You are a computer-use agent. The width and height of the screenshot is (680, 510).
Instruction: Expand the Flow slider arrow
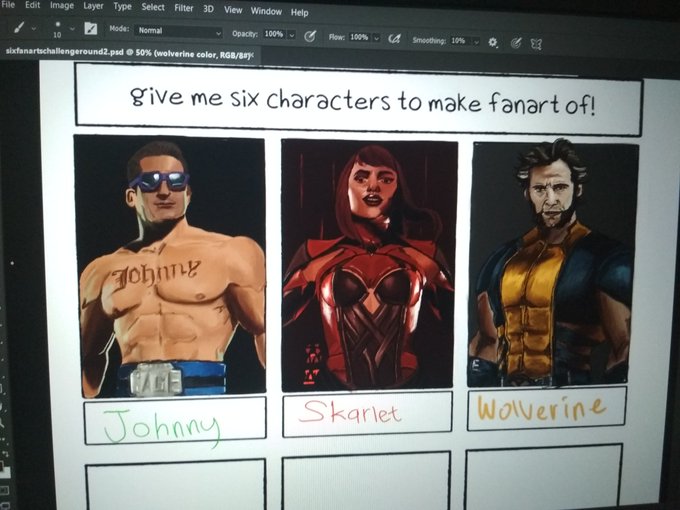pos(376,38)
